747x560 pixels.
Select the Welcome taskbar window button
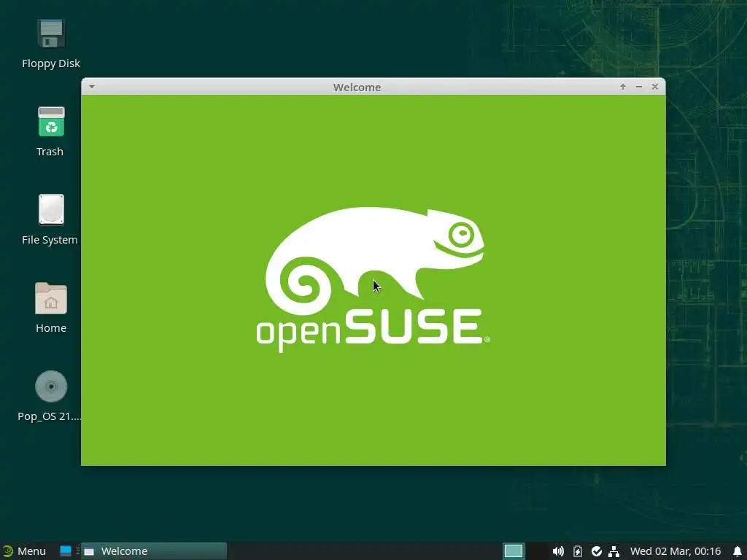(x=153, y=551)
